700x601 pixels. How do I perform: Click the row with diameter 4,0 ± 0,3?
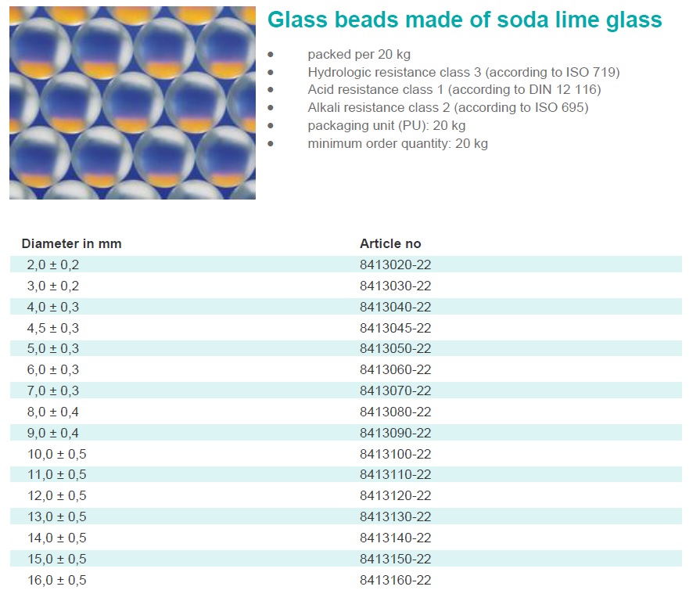click(346, 307)
